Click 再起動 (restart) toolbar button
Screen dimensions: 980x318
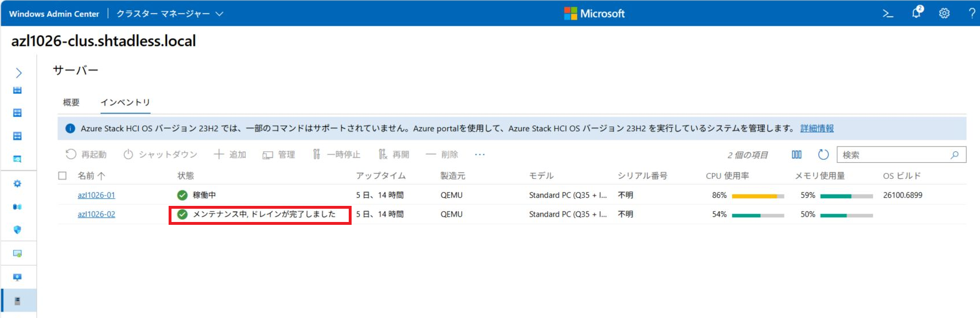pos(86,155)
